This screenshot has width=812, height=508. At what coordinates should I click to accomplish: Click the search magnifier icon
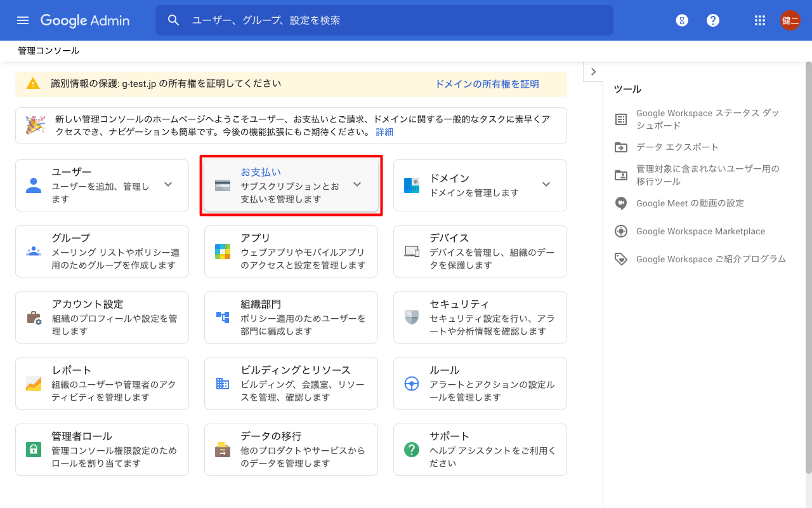tap(174, 20)
